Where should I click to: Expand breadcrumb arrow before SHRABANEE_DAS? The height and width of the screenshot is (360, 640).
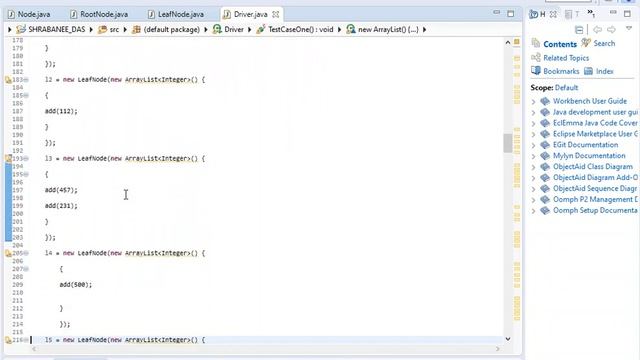coord(10,29)
